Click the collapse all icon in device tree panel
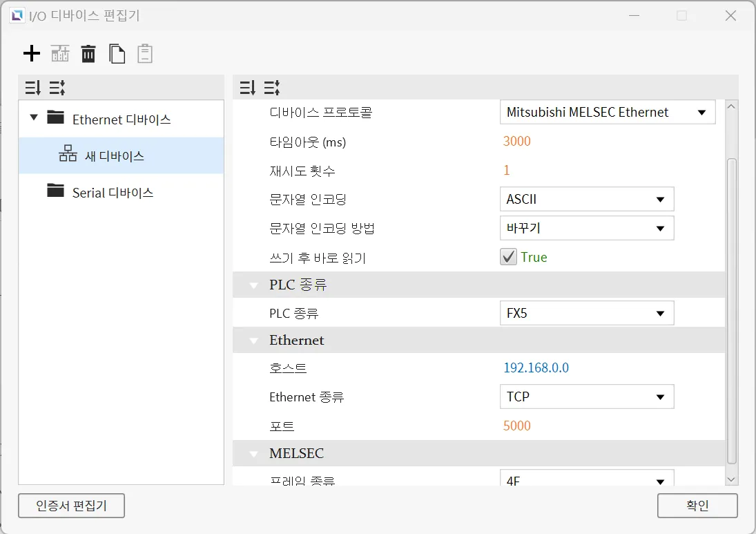 tap(57, 88)
